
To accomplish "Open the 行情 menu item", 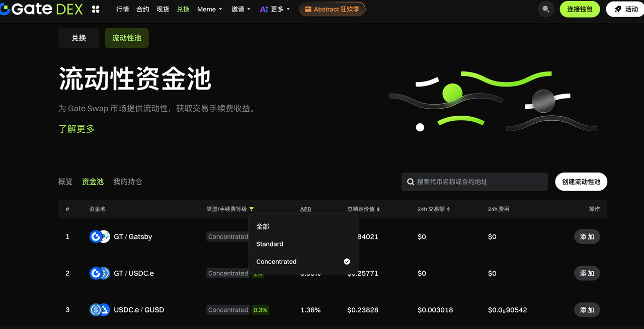I will 123,9.
